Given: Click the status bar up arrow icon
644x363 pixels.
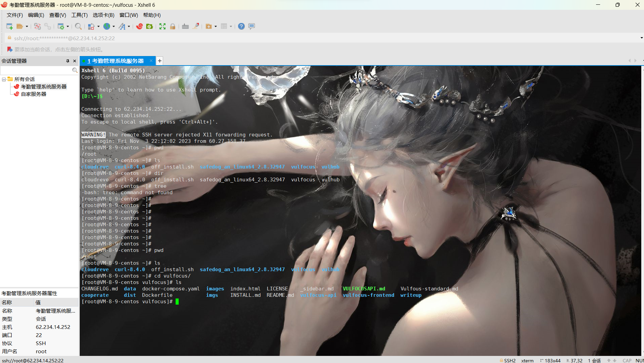Looking at the screenshot, I should tap(609, 360).
